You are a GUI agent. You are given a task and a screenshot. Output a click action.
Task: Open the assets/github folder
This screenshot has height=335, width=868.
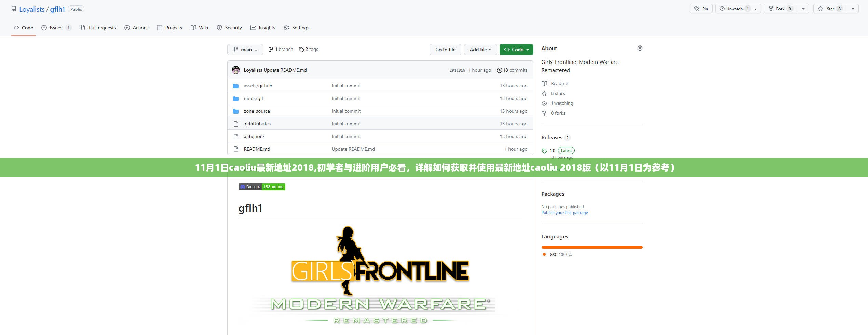click(258, 86)
